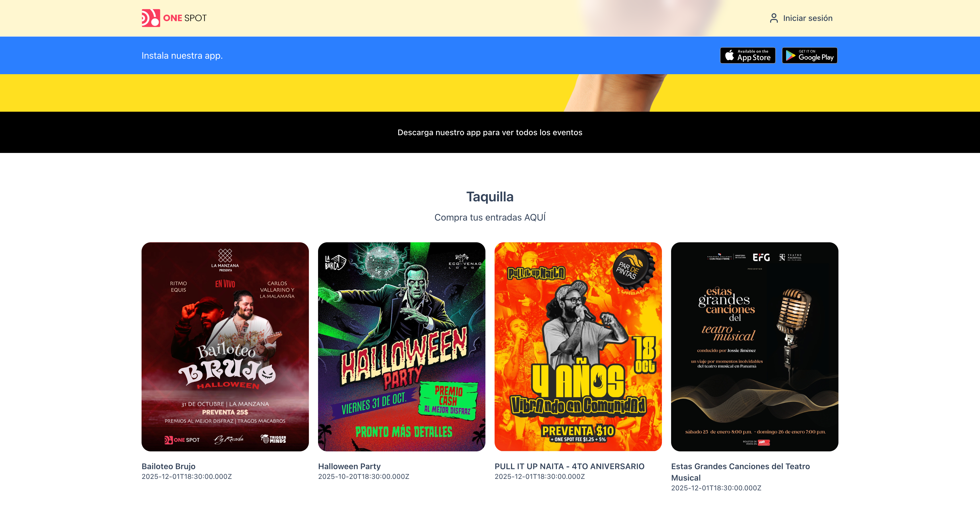The image size is (980, 527).
Task: Click the Halloween Party date text
Action: pos(364,477)
